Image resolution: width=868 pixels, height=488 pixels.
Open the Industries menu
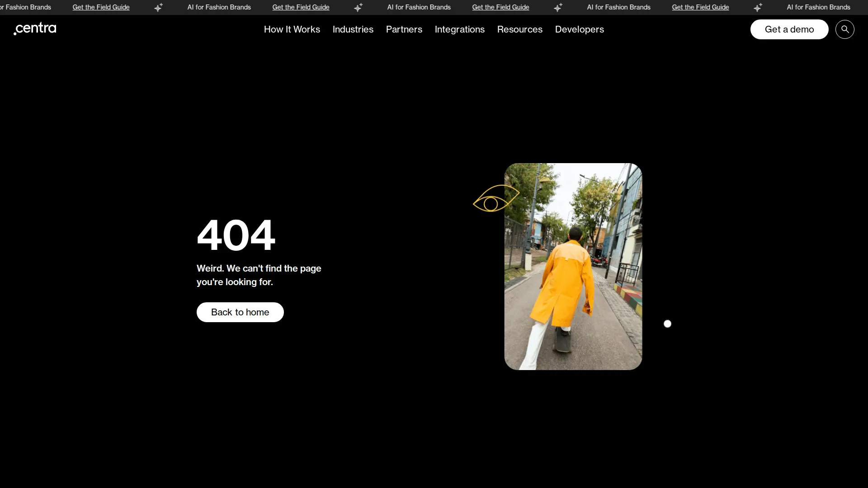(x=353, y=29)
